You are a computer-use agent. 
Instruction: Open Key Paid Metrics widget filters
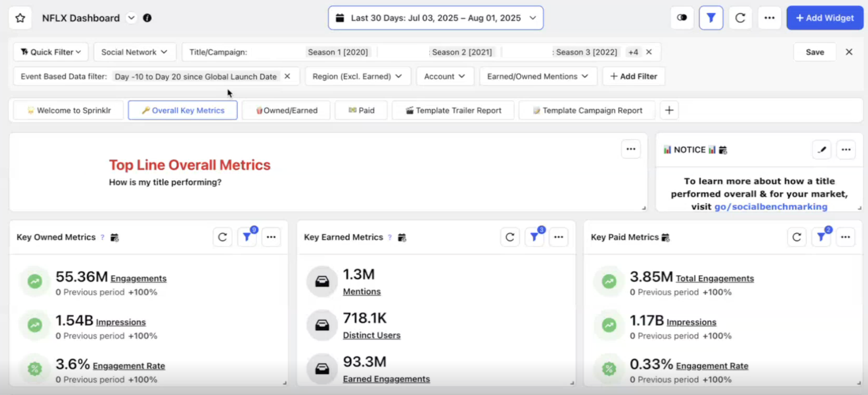[x=822, y=237]
